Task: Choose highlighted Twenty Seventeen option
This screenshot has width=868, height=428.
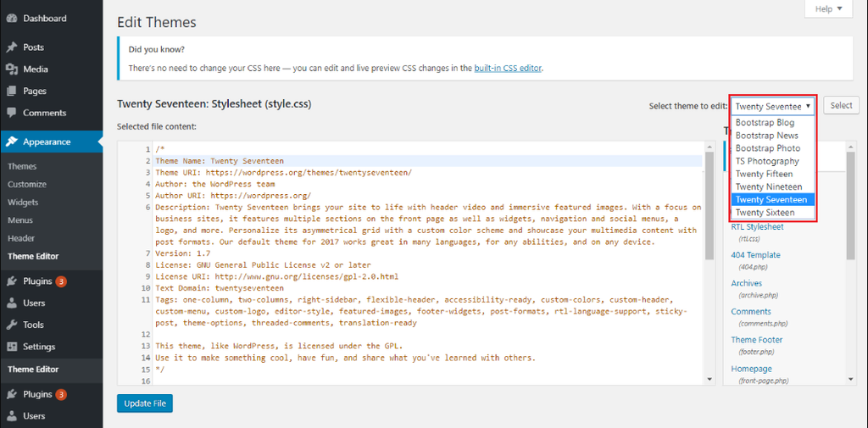Action: point(773,199)
